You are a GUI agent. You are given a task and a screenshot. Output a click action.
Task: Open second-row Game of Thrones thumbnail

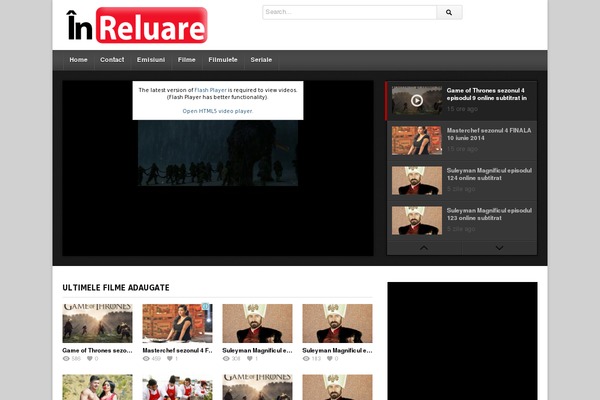click(258, 387)
